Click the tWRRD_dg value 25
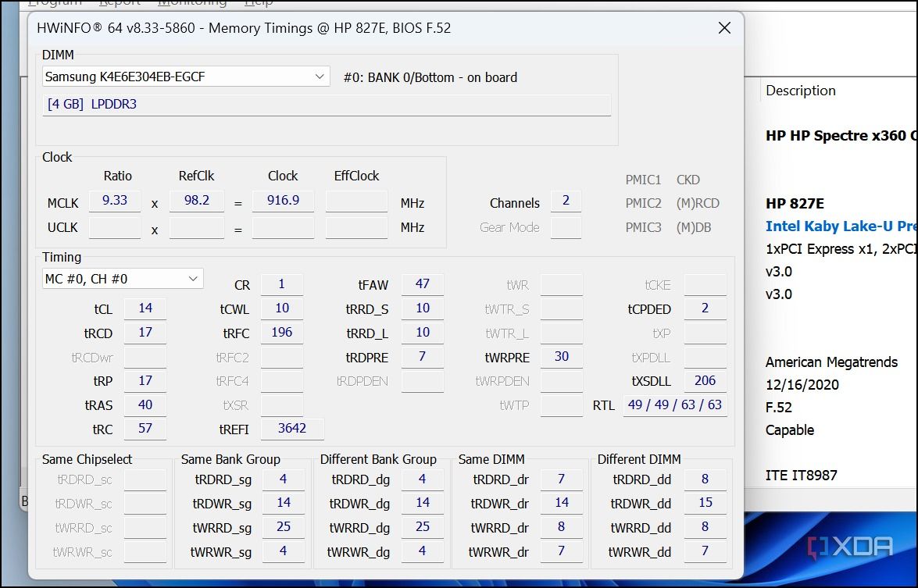Screen dimensions: 918x588 coord(422,527)
